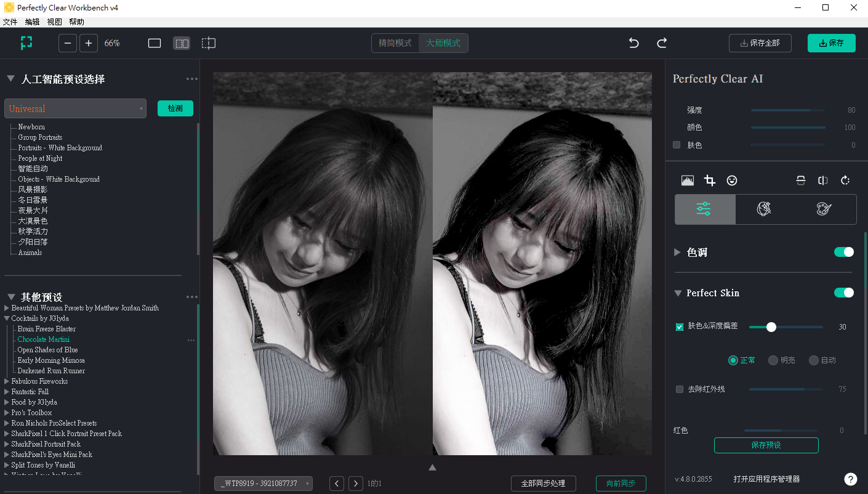The image size is (868, 494).
Task: Click the rotate image icon
Action: (x=845, y=180)
